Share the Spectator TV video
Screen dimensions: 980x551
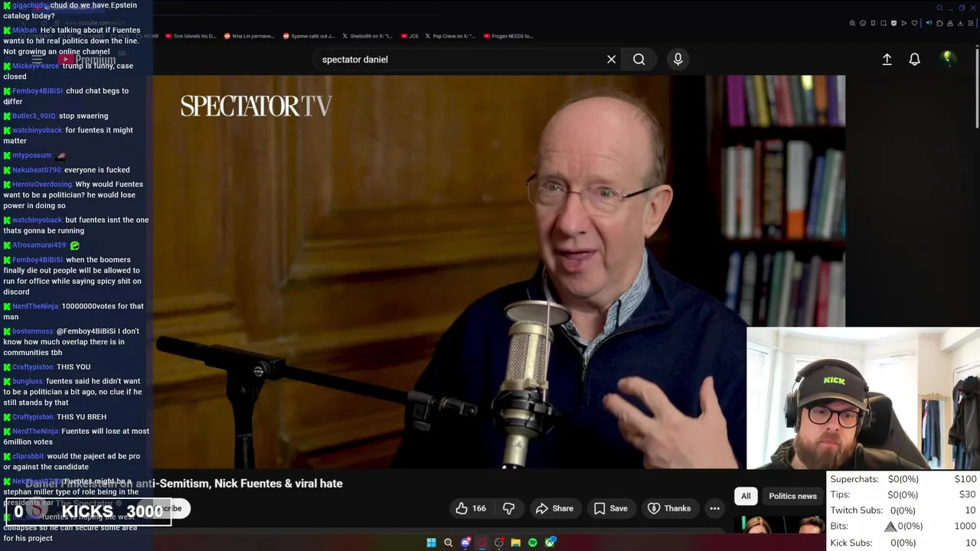point(554,508)
